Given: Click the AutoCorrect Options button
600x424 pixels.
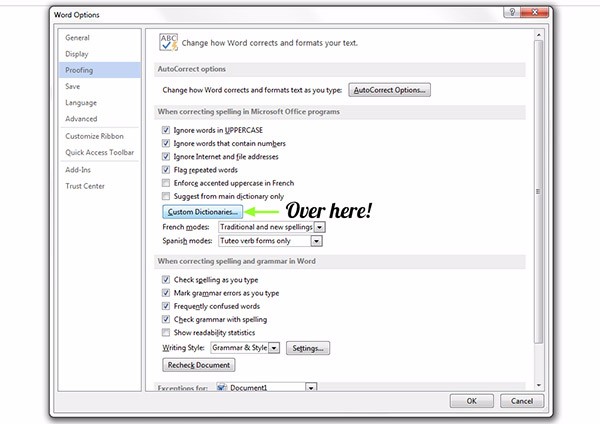Looking at the screenshot, I should click(x=390, y=90).
